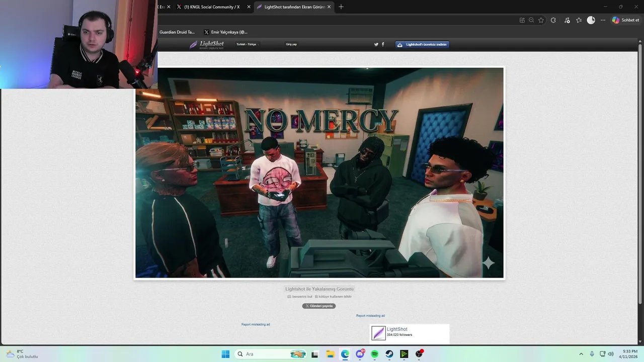Open LightShot's Twitter bird icon
644x362 pixels.
click(376, 44)
